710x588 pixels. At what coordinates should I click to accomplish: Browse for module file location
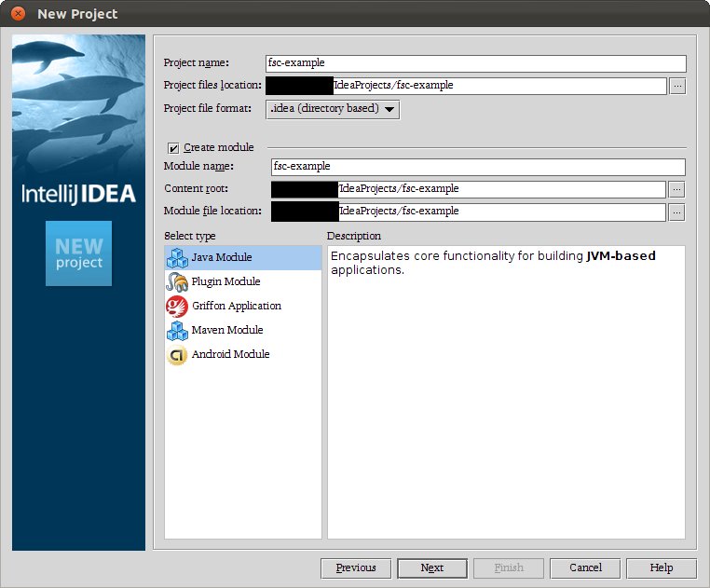pos(676,212)
